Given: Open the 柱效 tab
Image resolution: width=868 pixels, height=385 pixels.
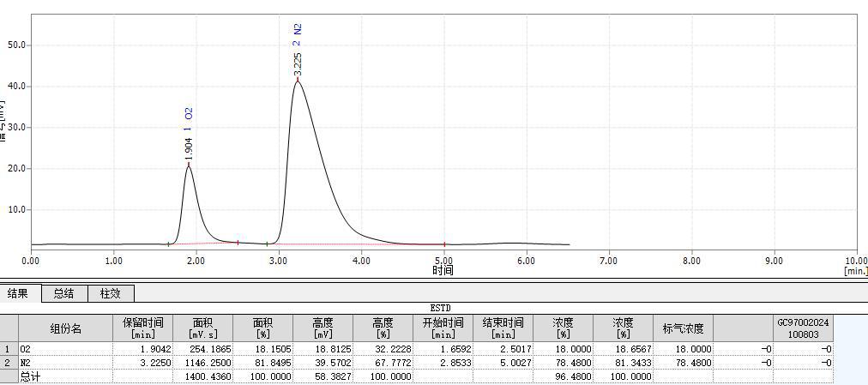Looking at the screenshot, I should pos(111,293).
